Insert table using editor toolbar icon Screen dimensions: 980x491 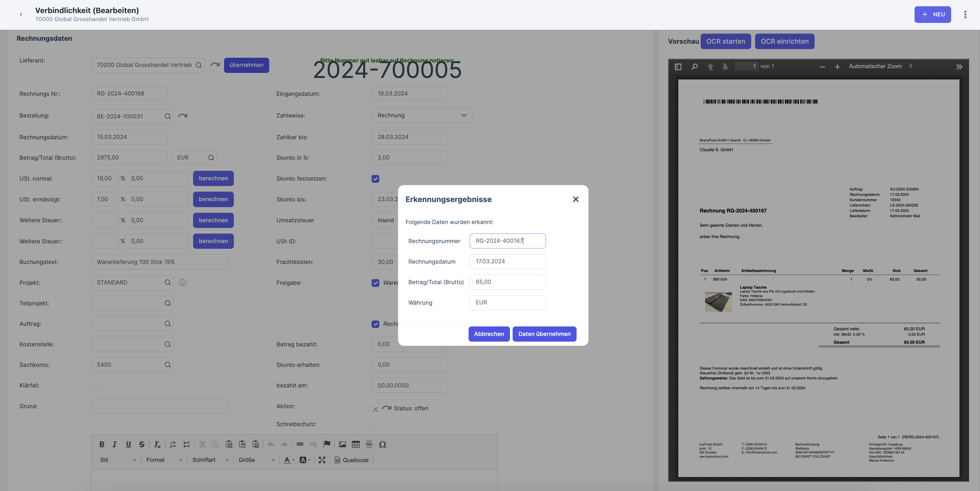point(355,444)
